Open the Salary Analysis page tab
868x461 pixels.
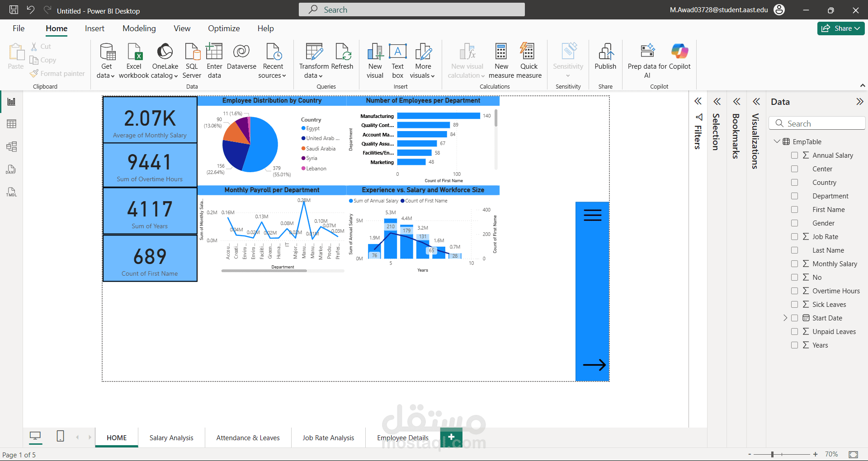coord(171,437)
